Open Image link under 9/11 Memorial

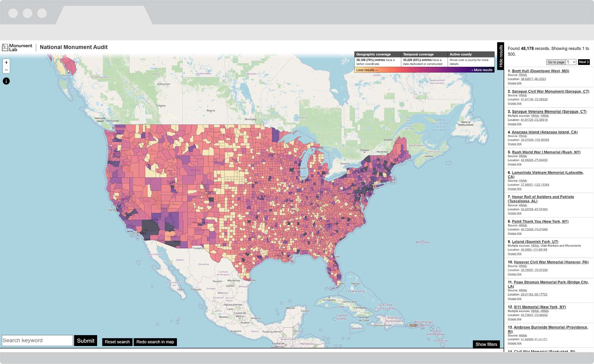pyautogui.click(x=515, y=319)
